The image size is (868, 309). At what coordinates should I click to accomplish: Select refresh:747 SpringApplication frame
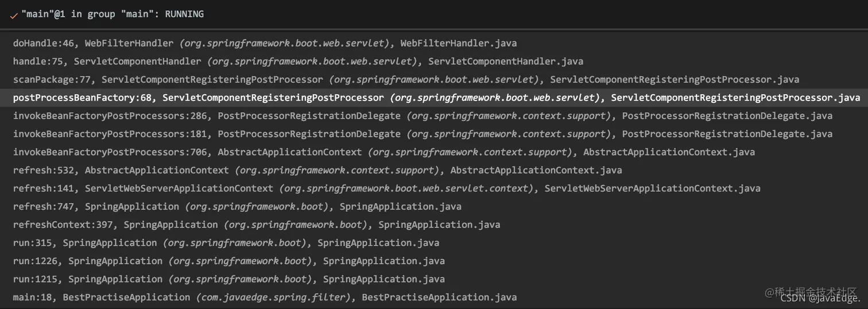[x=434, y=207]
